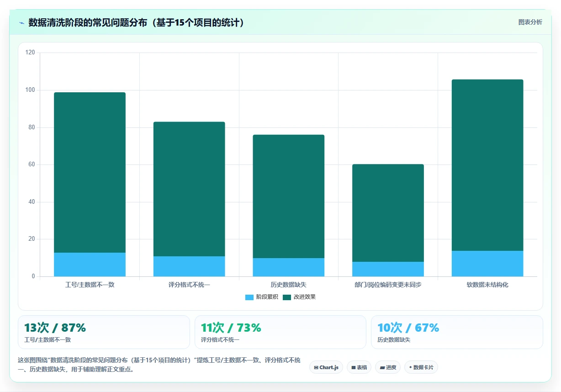
Task: Click the y-axis value 40
Action: (32, 202)
